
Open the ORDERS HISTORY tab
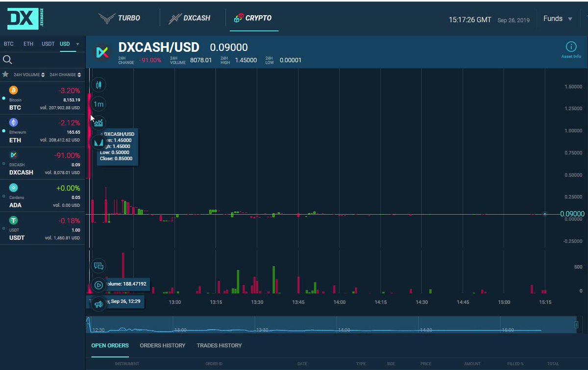(x=162, y=345)
